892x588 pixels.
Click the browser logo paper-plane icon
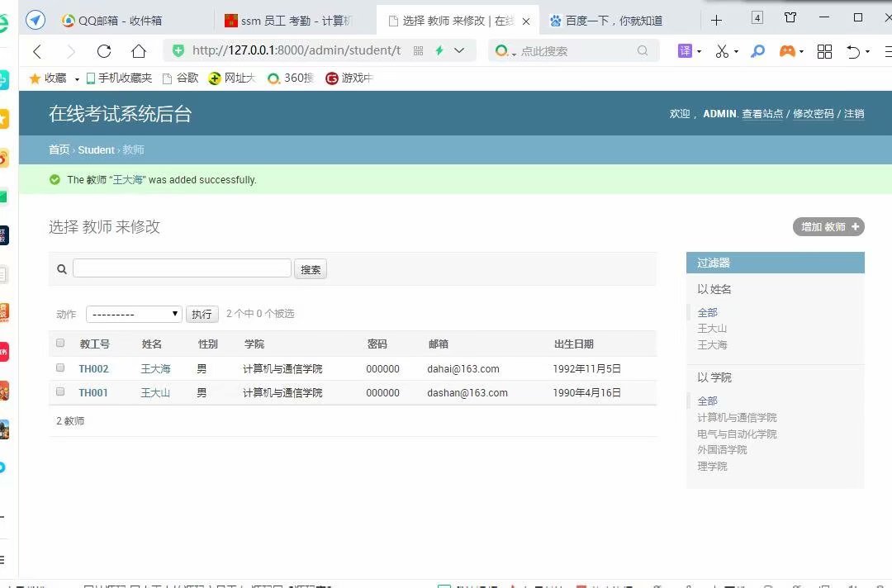(x=36, y=20)
